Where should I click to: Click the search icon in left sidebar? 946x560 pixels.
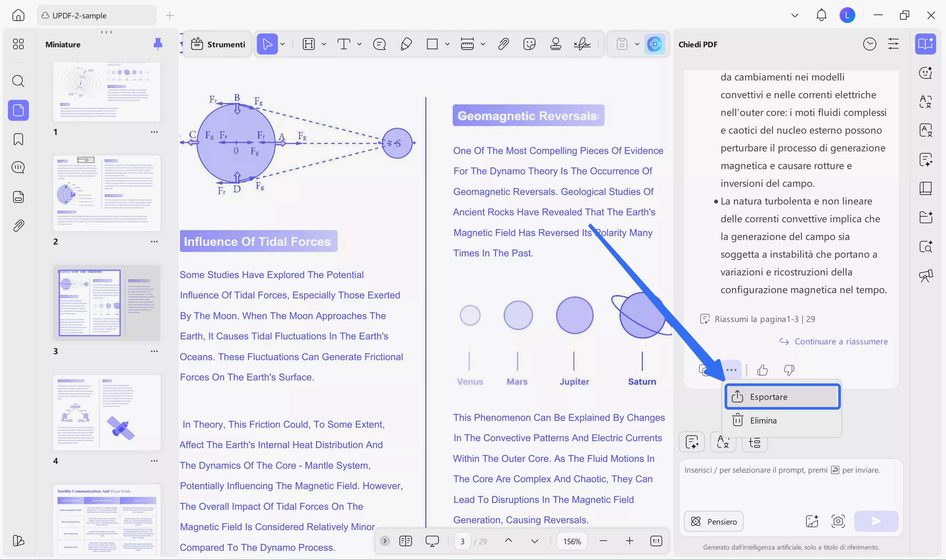pos(18,81)
